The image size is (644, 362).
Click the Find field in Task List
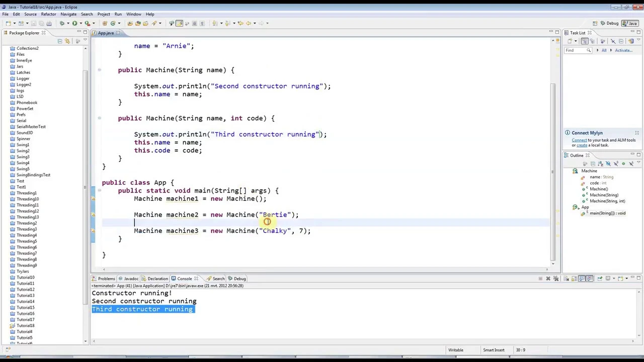pos(578,50)
